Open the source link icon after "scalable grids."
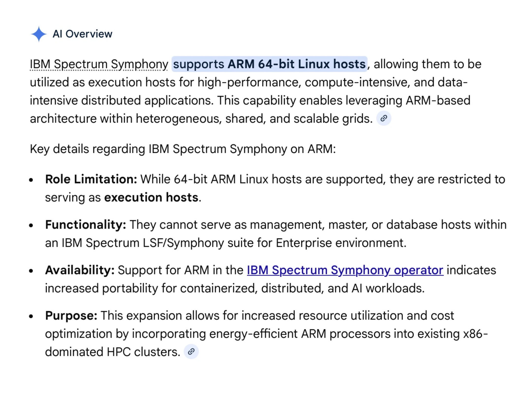 (383, 118)
